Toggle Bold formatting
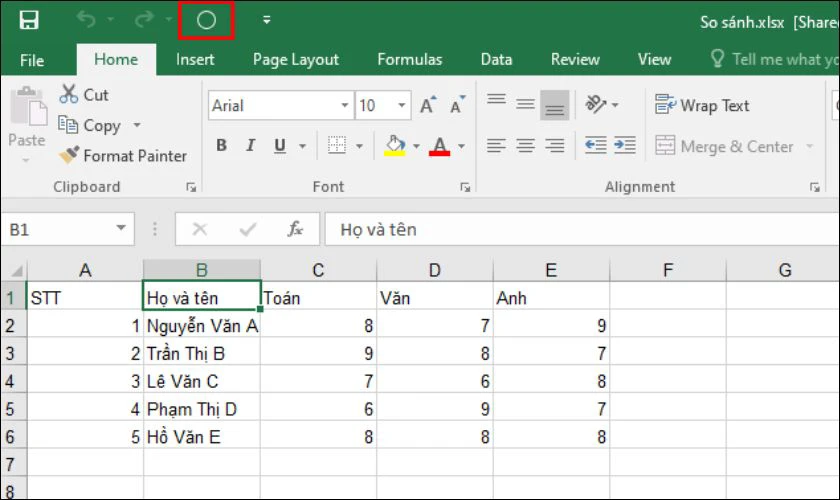This screenshot has height=500, width=840. [221, 145]
